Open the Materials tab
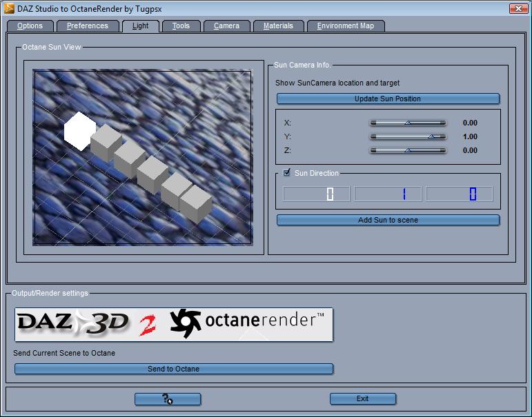 click(278, 26)
